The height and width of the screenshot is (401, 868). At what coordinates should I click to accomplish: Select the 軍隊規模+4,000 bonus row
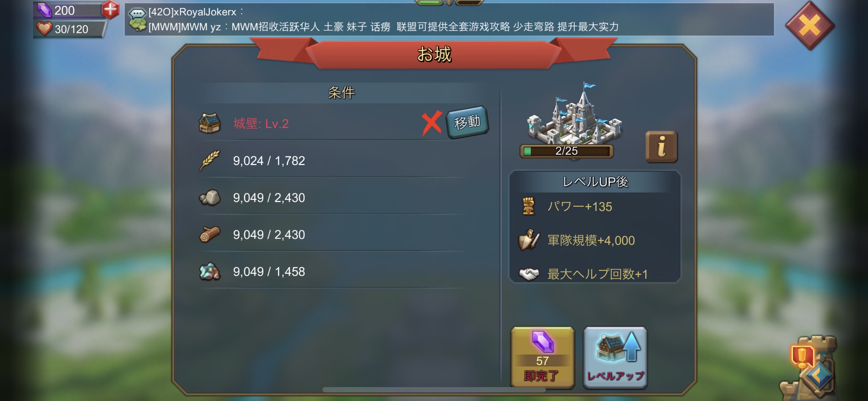(594, 240)
